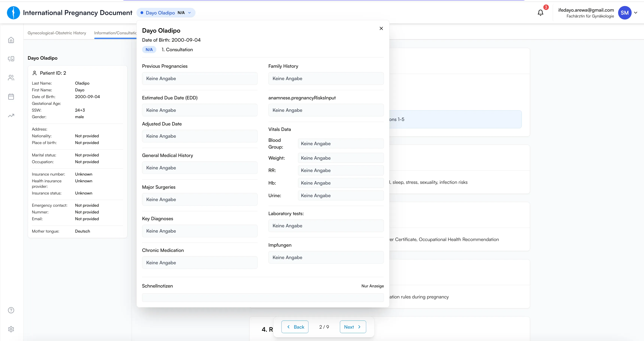This screenshot has width=644, height=341.
Task: Open the help question mark icon
Action: click(x=11, y=310)
